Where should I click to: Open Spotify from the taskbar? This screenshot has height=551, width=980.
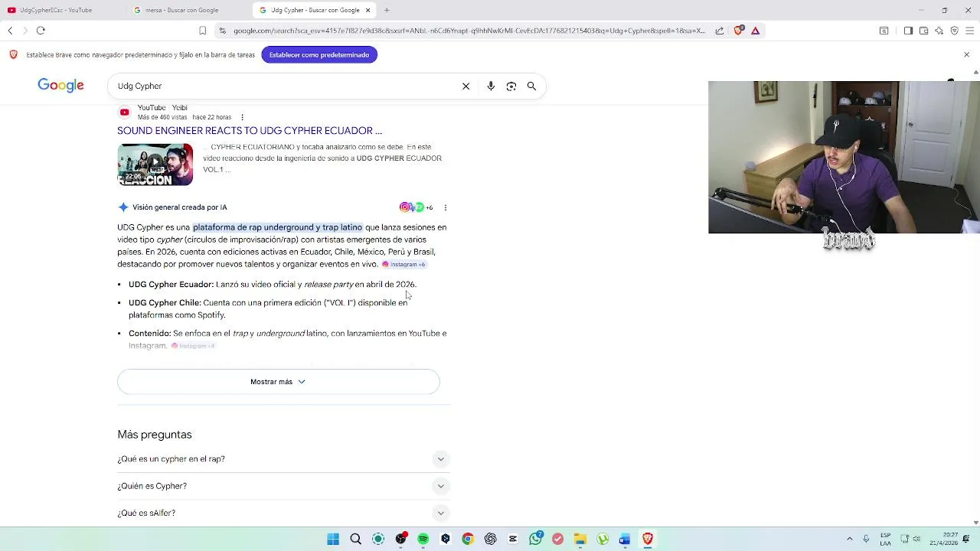pos(423,540)
